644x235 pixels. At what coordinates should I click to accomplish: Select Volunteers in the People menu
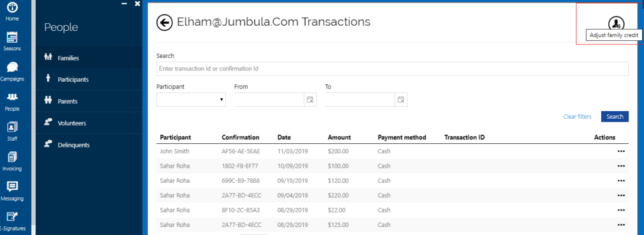(x=89, y=123)
